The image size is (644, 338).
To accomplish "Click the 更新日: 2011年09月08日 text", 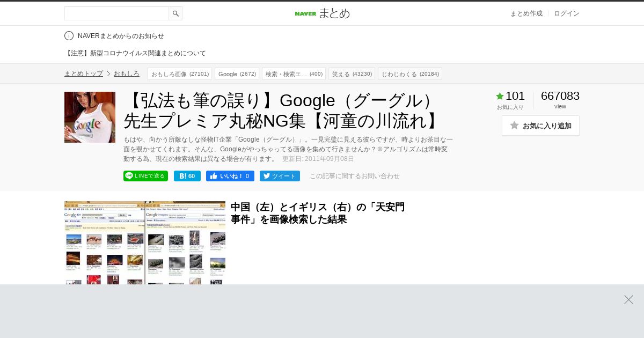I will click(x=318, y=159).
